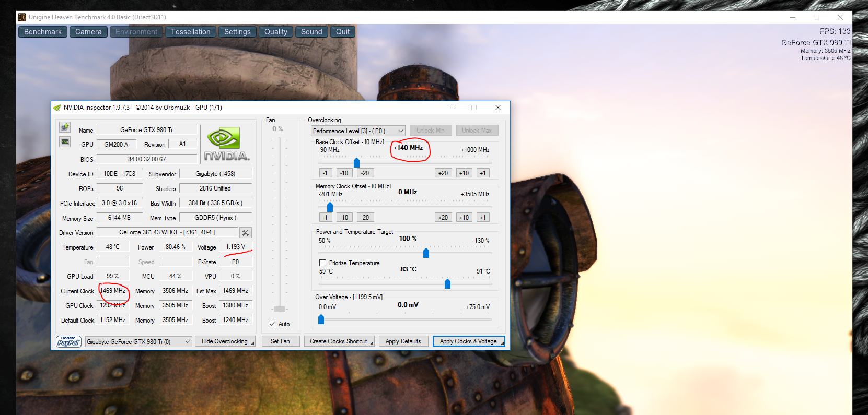
Task: Open the Heaven Benchmark menu
Action: pyautogui.click(x=43, y=32)
